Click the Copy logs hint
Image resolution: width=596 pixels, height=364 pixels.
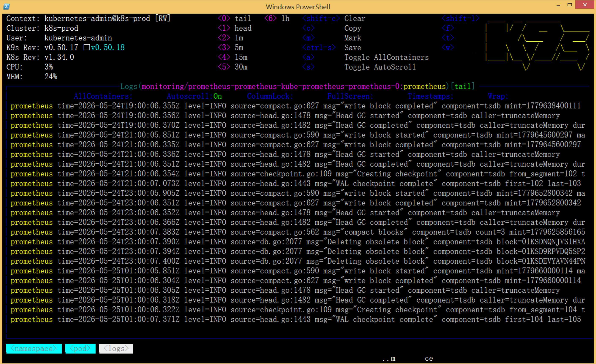(x=353, y=28)
